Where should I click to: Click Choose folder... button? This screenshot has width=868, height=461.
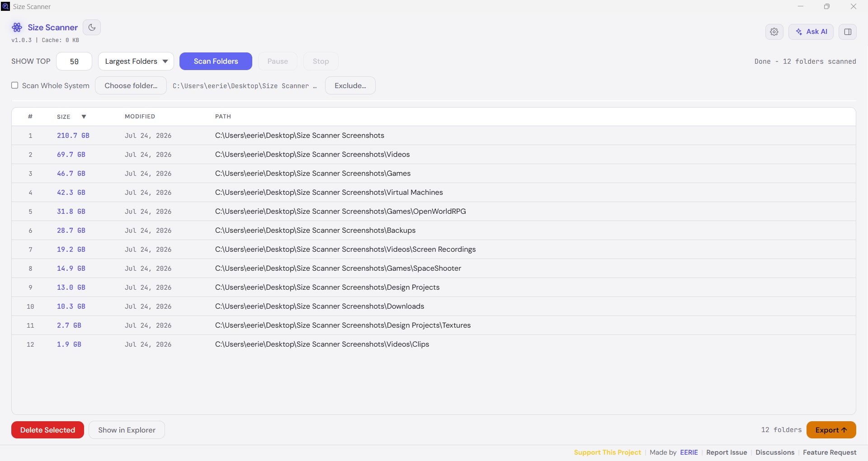[x=131, y=85]
